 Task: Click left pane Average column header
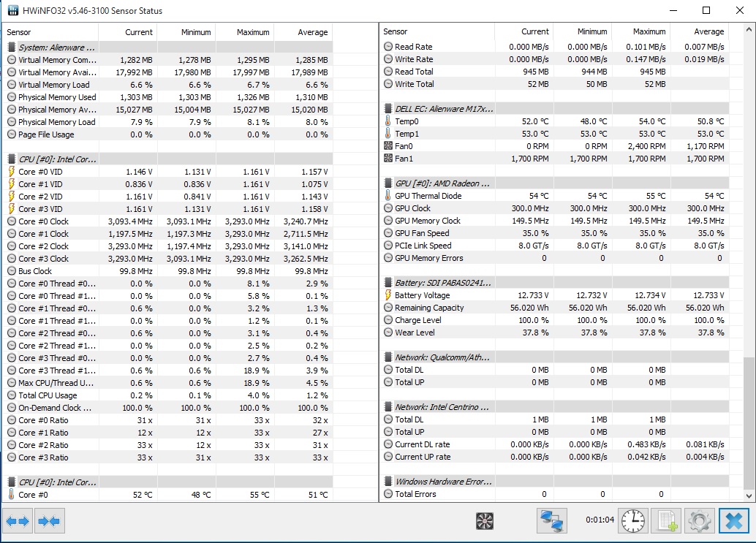pyautogui.click(x=303, y=32)
